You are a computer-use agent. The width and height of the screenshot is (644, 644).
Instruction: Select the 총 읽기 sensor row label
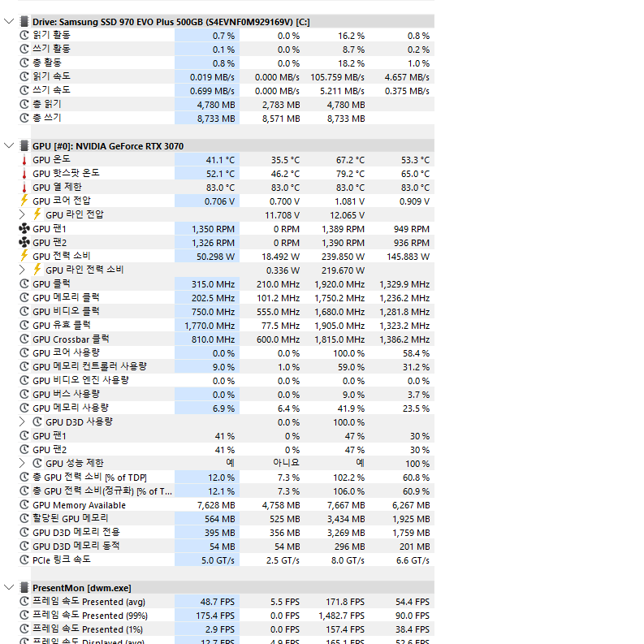pyautogui.click(x=47, y=104)
